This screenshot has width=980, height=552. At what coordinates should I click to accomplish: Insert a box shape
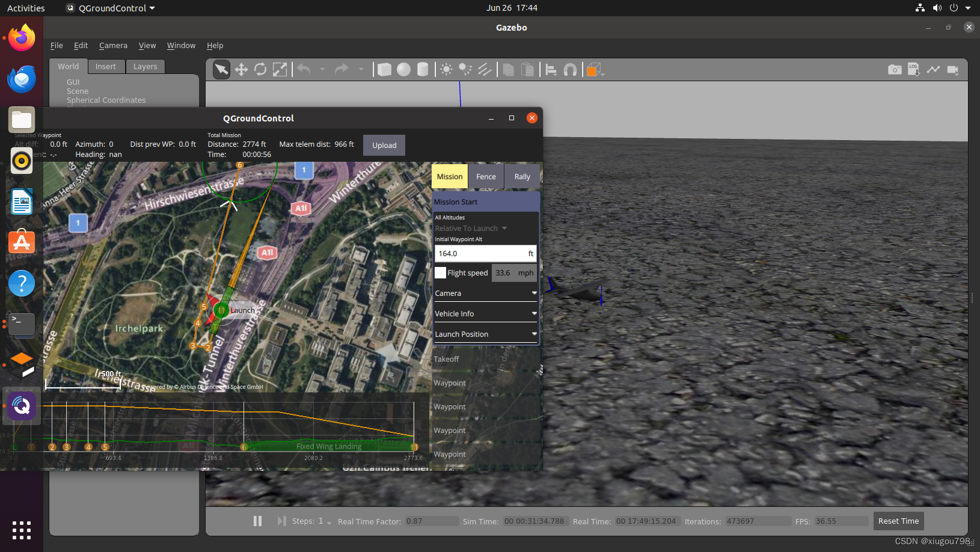384,70
